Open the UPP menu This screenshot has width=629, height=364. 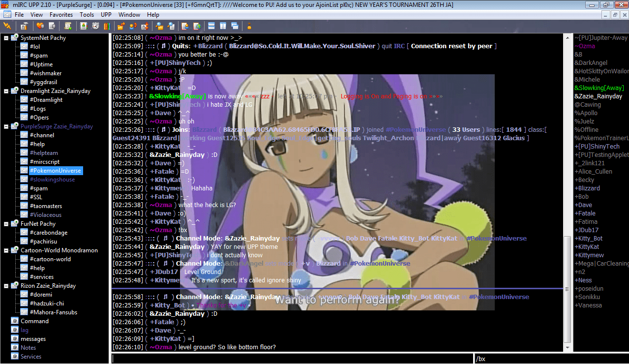[x=106, y=15]
